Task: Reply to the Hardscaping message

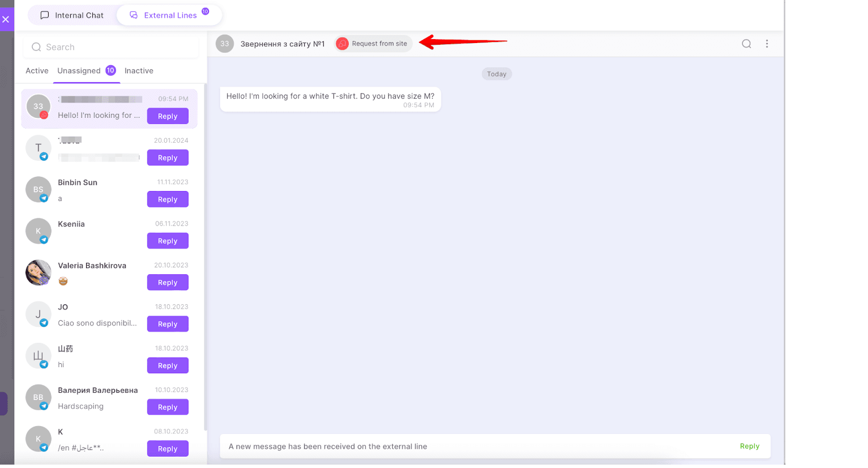Action: pyautogui.click(x=168, y=407)
